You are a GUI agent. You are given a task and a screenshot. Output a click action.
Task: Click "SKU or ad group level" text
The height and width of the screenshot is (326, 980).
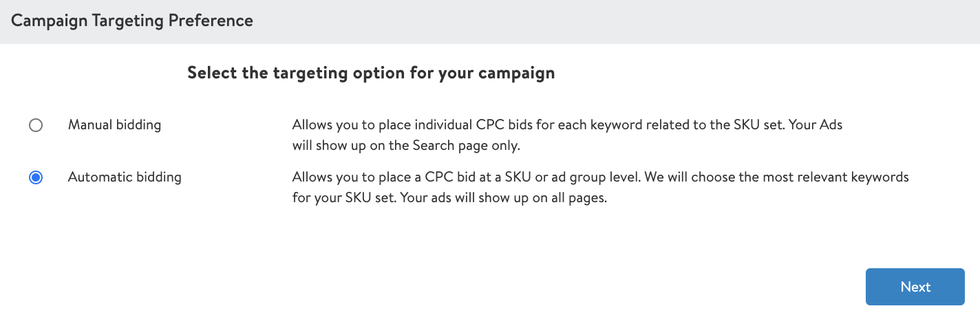[572, 177]
